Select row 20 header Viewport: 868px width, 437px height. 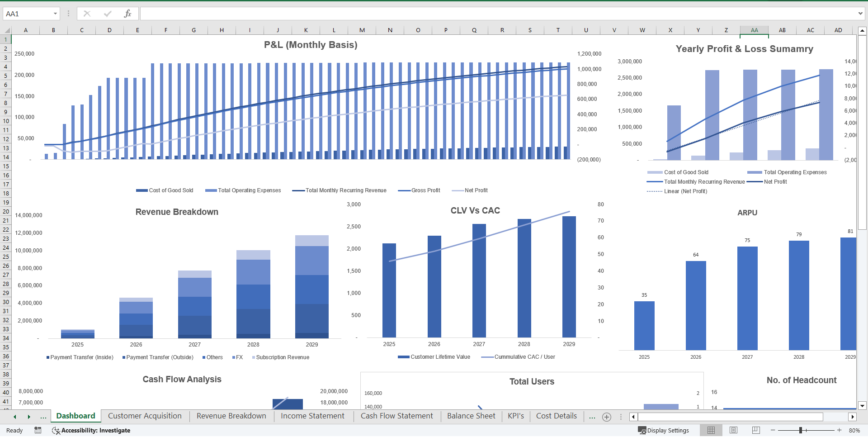[x=6, y=211]
